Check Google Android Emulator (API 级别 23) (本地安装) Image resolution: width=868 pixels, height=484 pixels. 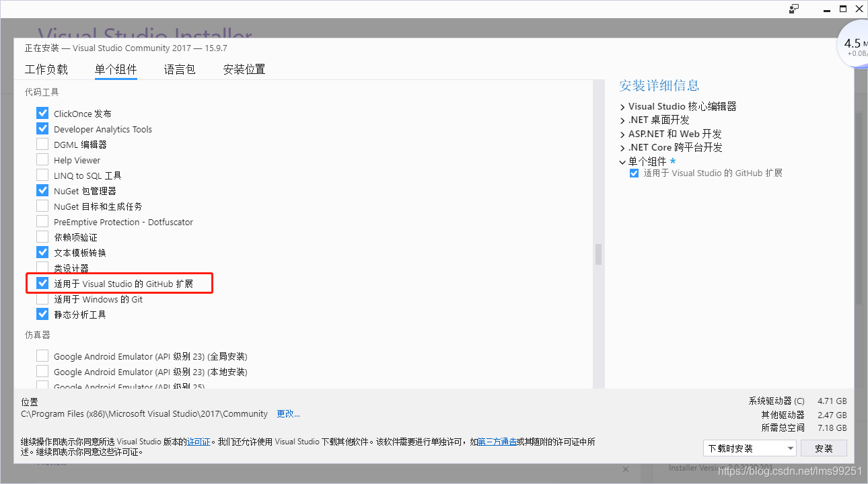point(42,372)
